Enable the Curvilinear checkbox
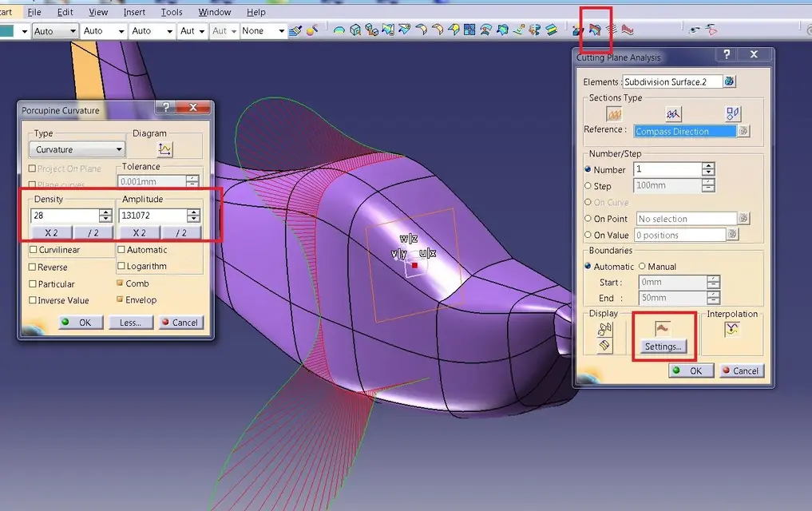812x511 pixels. click(34, 250)
